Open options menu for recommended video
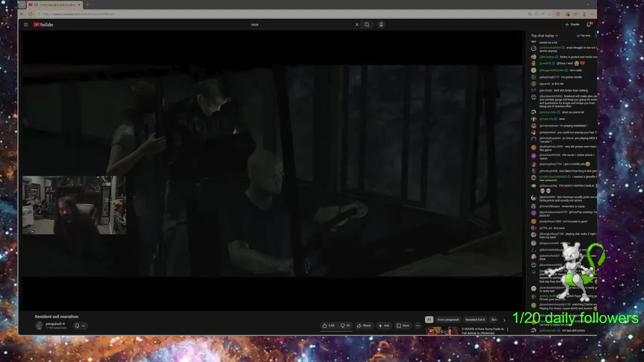The width and height of the screenshot is (644, 362). (508, 329)
